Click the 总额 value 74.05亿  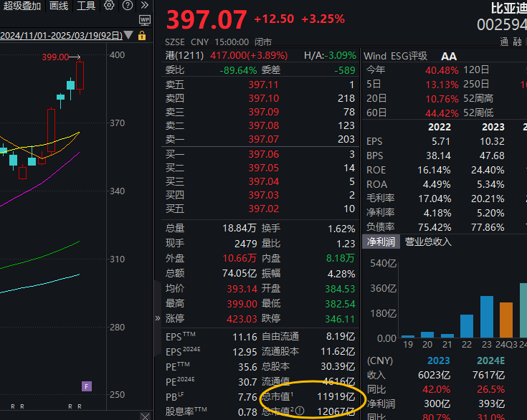pos(239,274)
